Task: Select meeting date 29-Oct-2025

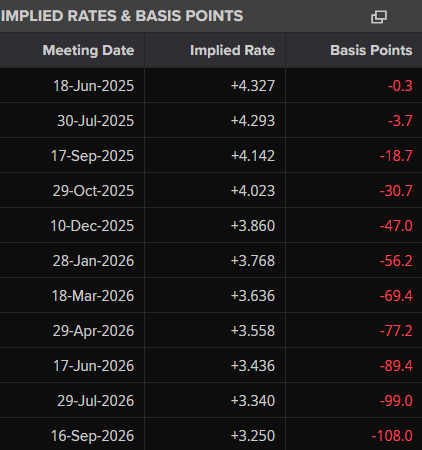Action: pos(93,191)
